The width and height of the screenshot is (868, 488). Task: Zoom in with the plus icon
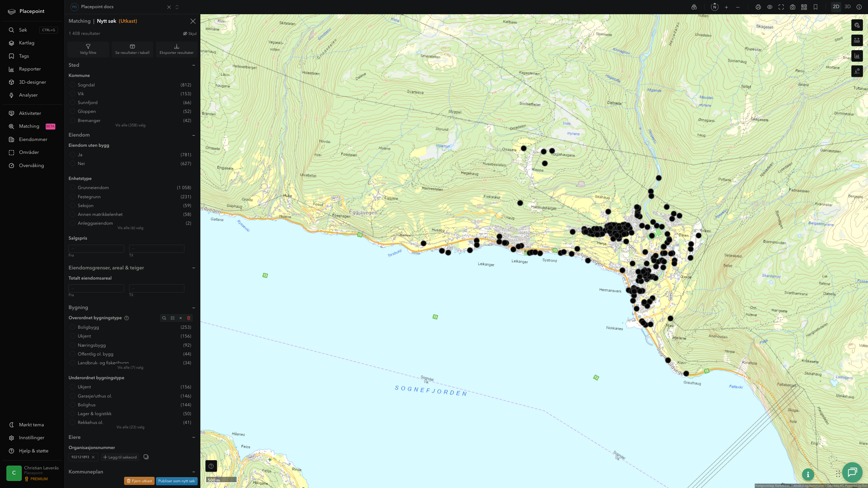[726, 7]
